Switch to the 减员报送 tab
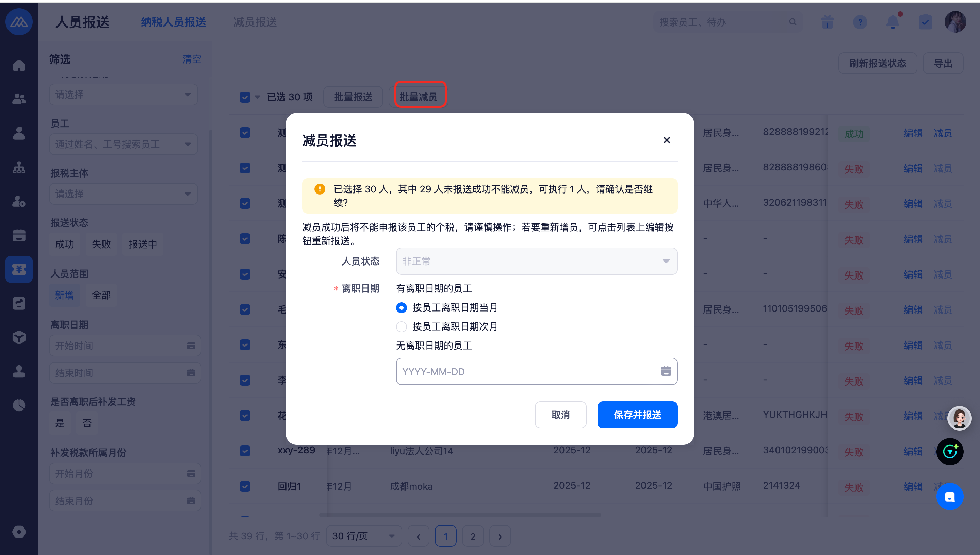This screenshot has height=555, width=980. [x=255, y=22]
